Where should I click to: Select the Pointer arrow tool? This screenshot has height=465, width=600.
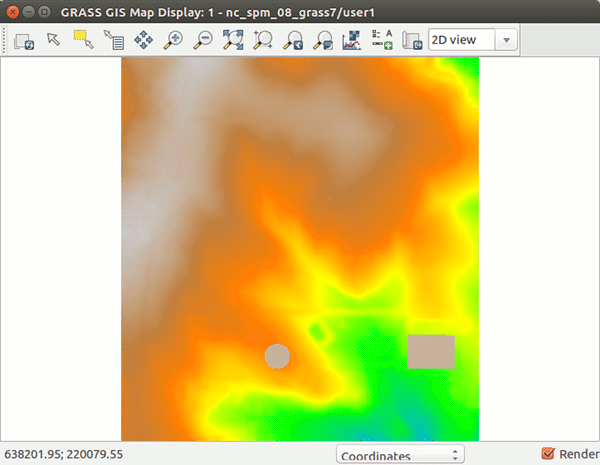click(54, 41)
